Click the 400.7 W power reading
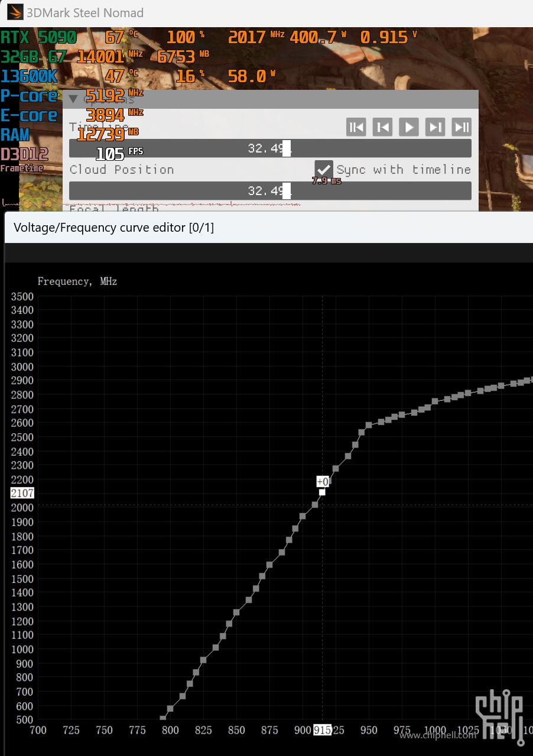This screenshot has height=756, width=533. [x=318, y=37]
